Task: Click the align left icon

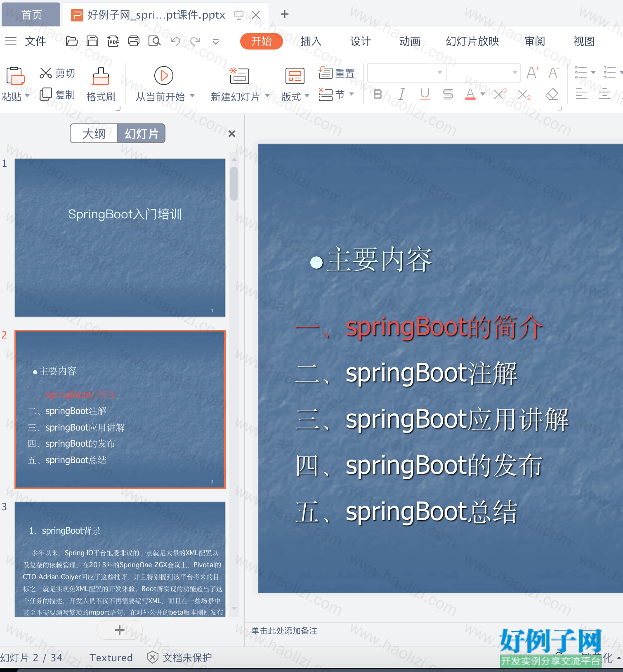Action: pos(582,95)
